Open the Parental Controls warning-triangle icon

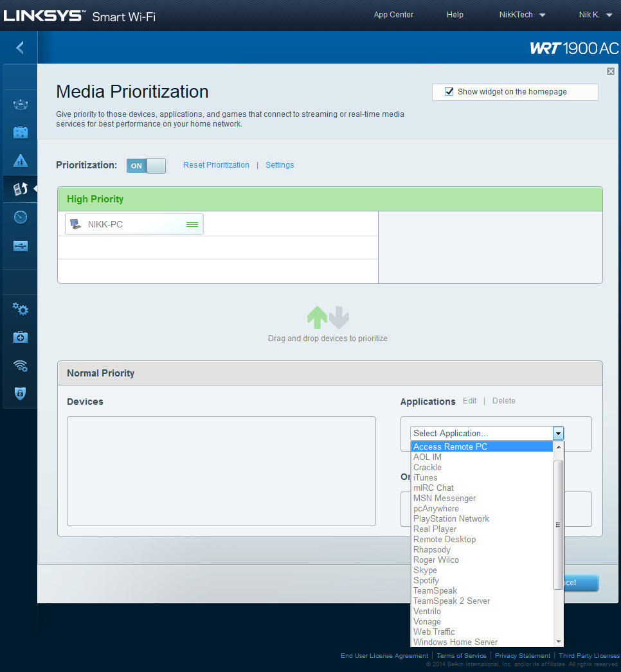point(20,161)
